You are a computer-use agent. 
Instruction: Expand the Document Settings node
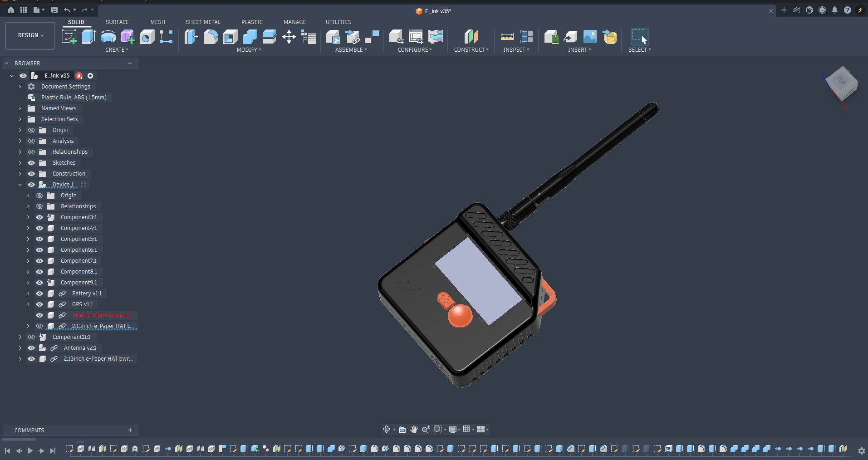[20, 87]
